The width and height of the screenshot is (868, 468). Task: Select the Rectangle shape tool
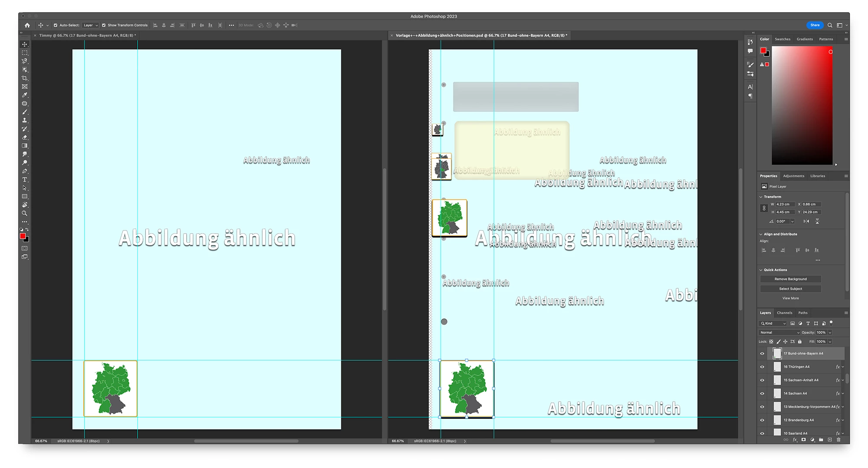coord(25,197)
